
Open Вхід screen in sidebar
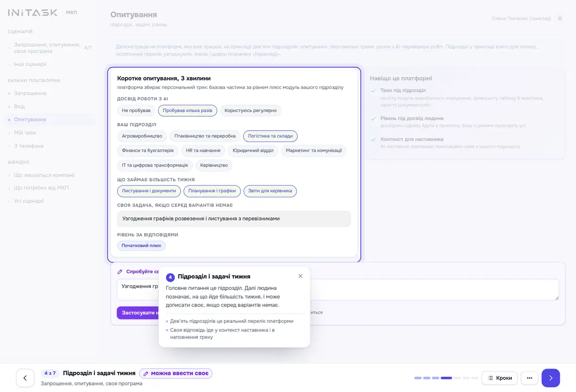[x=20, y=106]
